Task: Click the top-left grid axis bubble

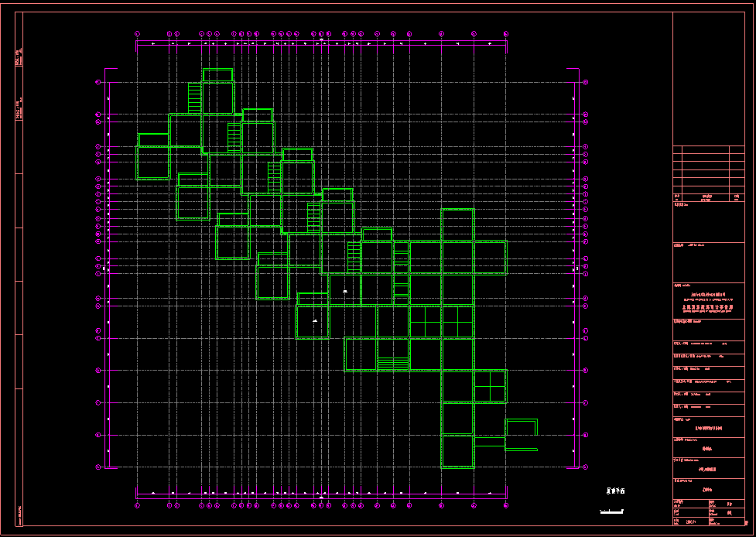Action: click(x=137, y=34)
